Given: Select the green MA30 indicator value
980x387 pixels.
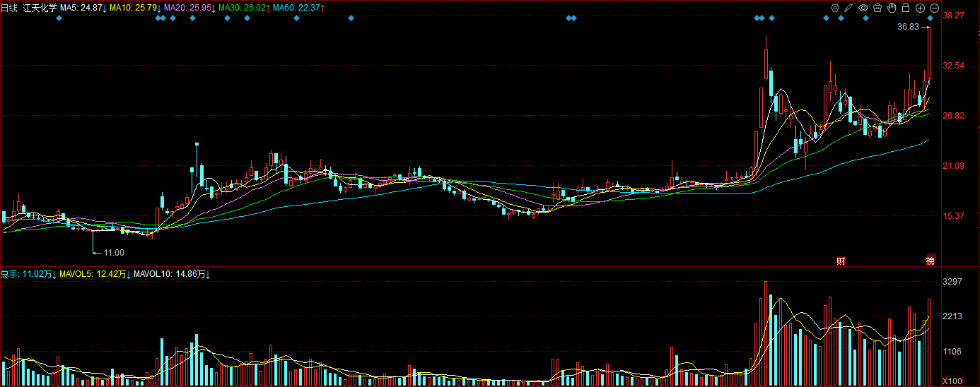Looking at the screenshot, I should [243, 8].
